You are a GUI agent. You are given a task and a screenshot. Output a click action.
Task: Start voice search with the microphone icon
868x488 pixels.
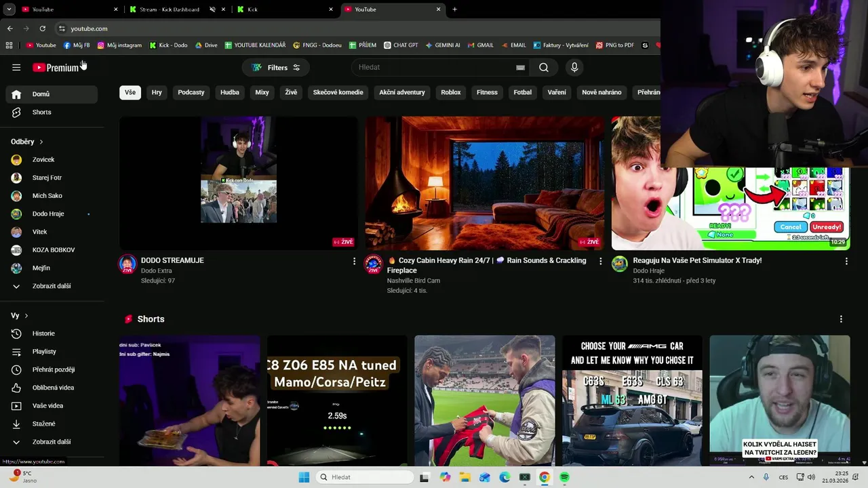coord(574,67)
